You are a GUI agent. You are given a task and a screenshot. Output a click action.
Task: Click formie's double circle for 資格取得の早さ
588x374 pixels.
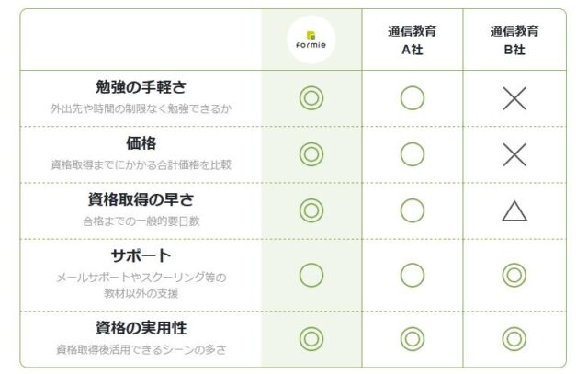coord(311,210)
